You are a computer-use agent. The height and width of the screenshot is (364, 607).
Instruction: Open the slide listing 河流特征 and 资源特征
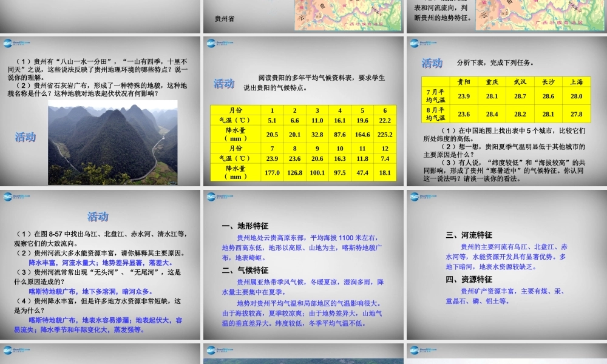507,265
